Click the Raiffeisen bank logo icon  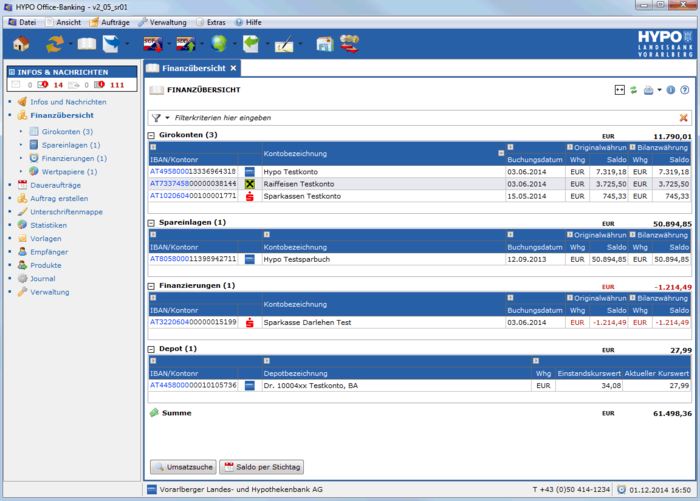250,184
